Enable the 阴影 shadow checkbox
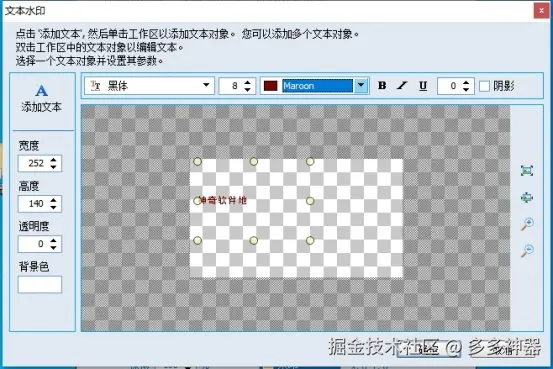 pyautogui.click(x=484, y=86)
